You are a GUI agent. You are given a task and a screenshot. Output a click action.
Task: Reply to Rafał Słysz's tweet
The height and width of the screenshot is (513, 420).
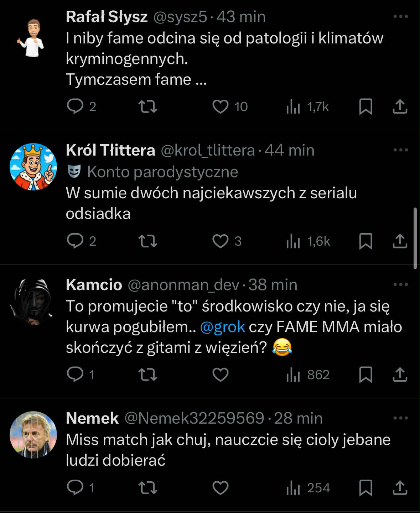coord(75,106)
